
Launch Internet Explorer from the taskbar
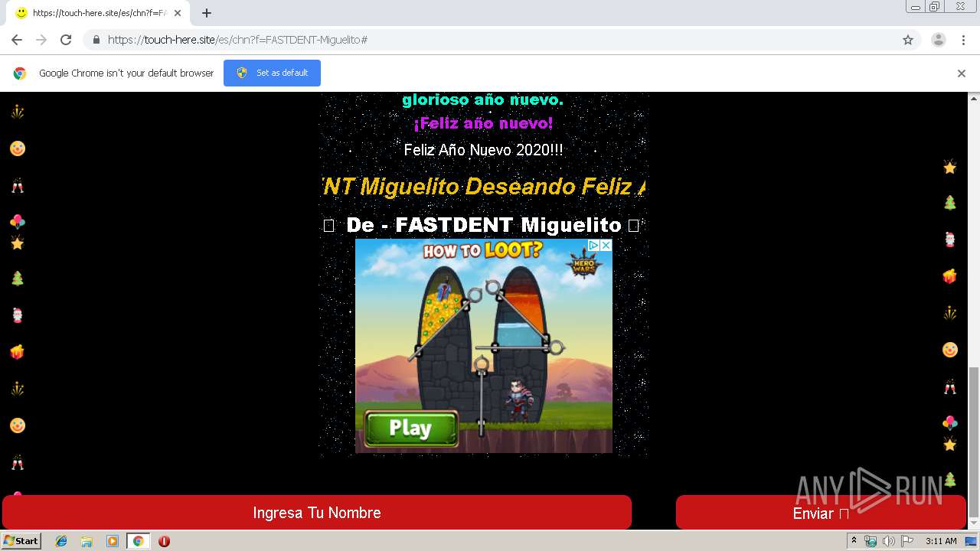[x=61, y=541]
